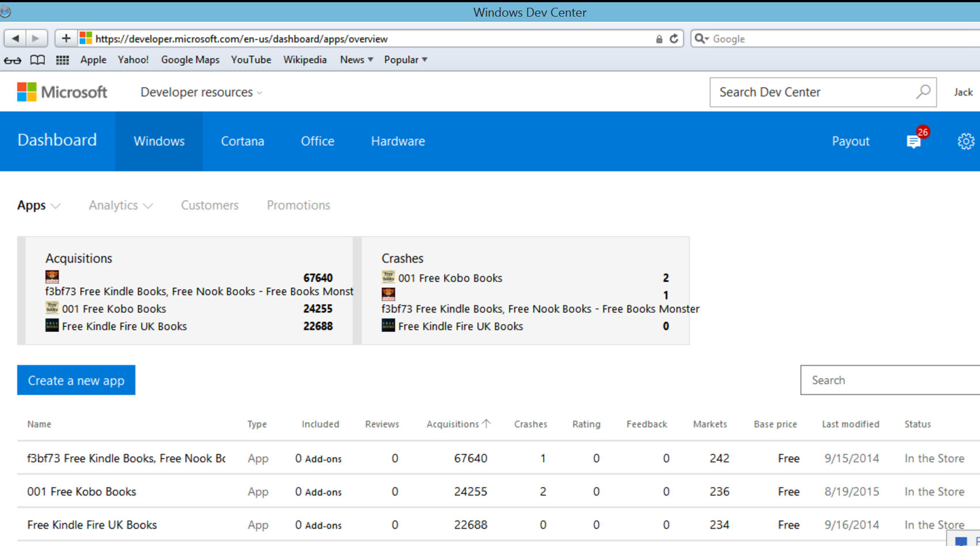Screen dimensions: 980x546
Task: Open the settings gear icon
Action: coord(966,141)
